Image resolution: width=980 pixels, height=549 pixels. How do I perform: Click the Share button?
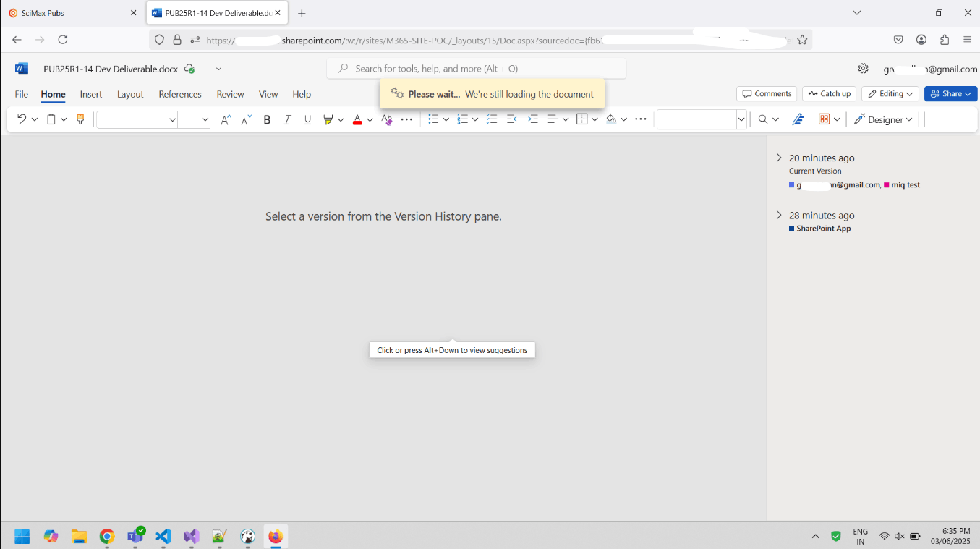coord(950,93)
